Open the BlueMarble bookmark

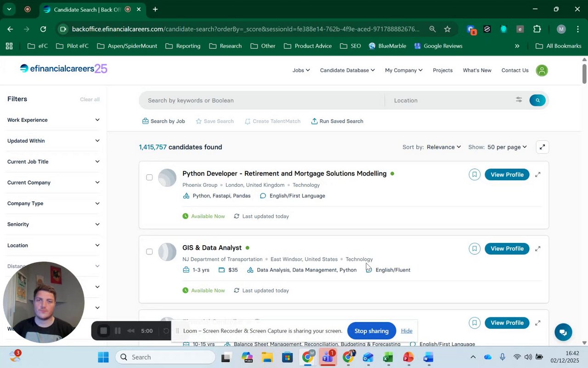click(x=387, y=46)
